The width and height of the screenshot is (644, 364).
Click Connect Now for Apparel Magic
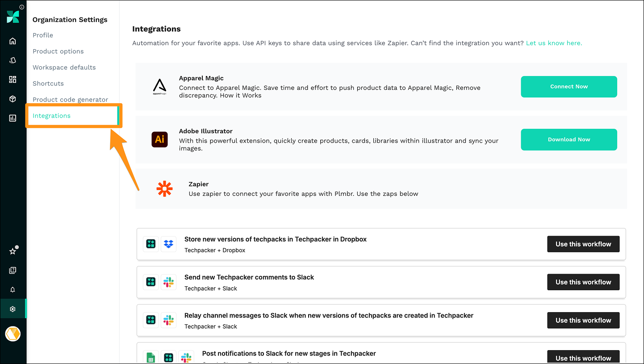click(569, 87)
